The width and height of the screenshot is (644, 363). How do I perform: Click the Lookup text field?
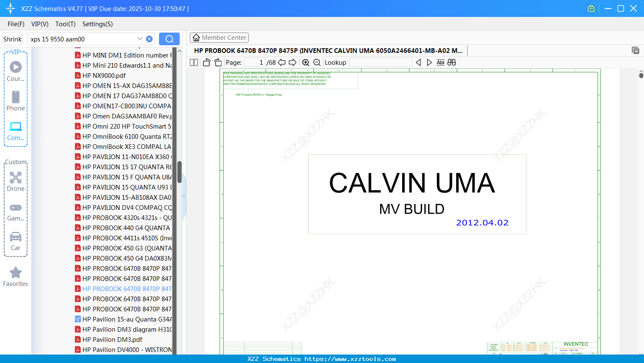pyautogui.click(x=381, y=62)
